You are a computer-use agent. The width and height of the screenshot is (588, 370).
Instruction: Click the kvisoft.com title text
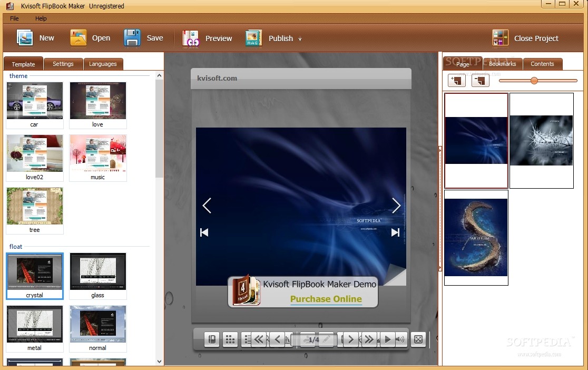point(217,78)
